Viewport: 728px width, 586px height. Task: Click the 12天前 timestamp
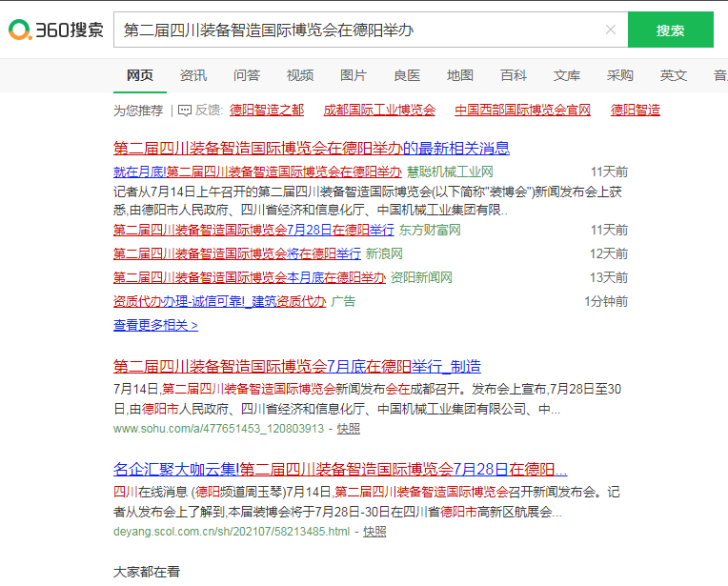609,253
